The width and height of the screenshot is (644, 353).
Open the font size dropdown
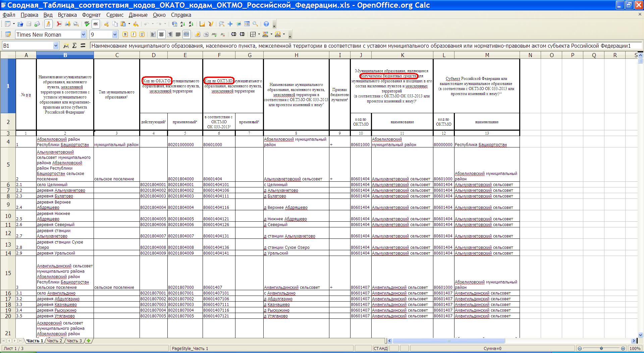115,34
